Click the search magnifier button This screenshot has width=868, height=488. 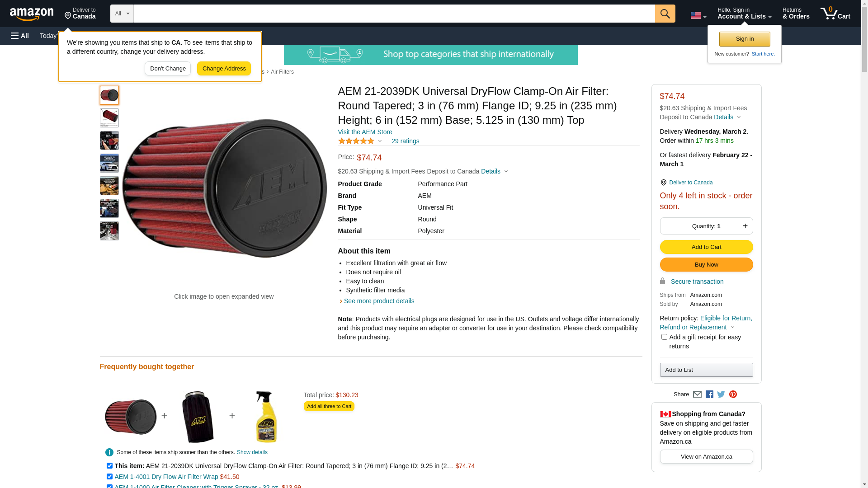(665, 14)
